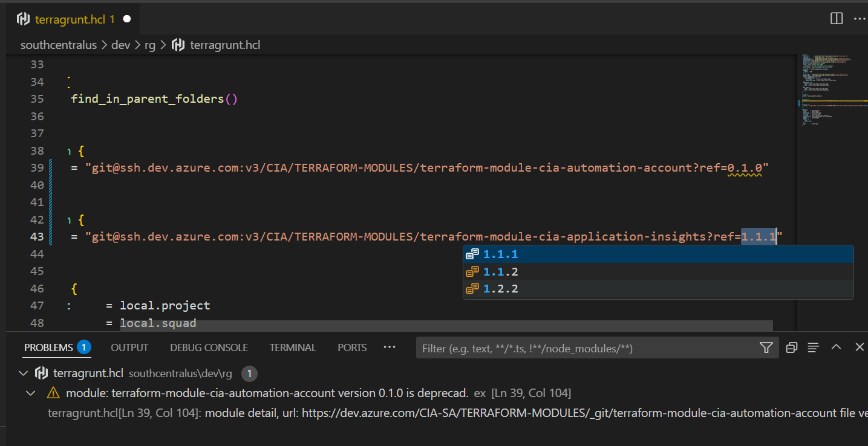Click the icon beside suggestion 1.2.2
The height and width of the screenshot is (446, 868).
point(473,288)
